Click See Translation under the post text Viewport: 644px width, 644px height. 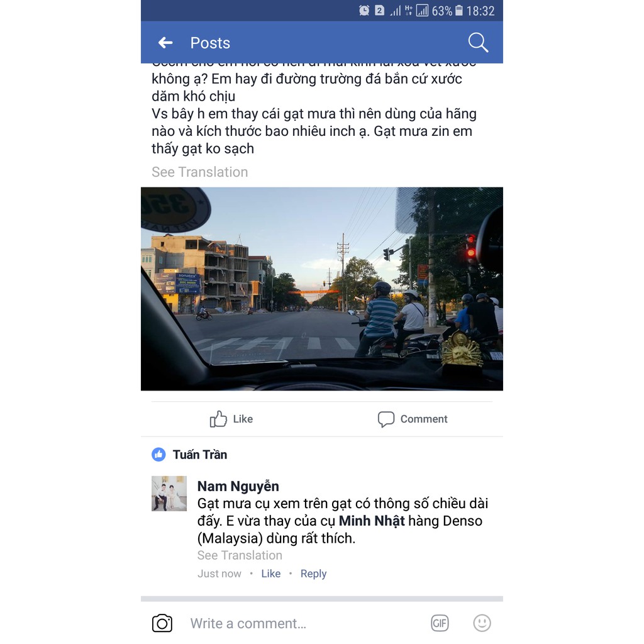click(199, 172)
